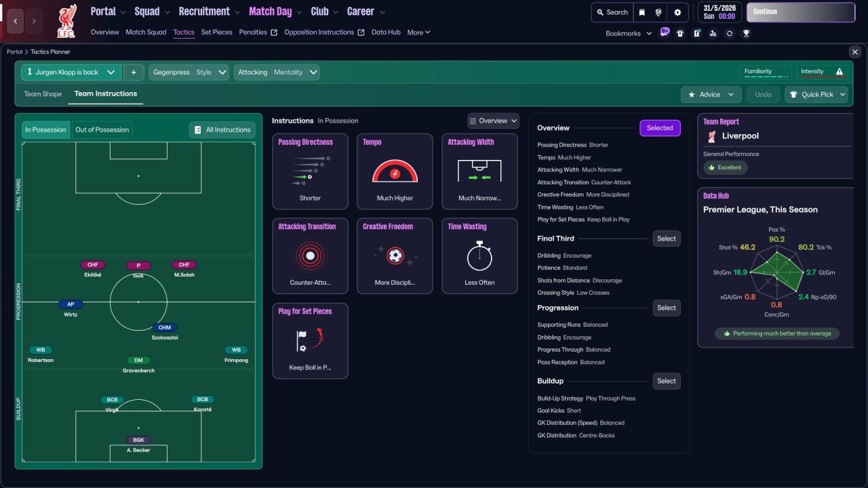Click the tactics board icon next to the shirt
This screenshot has width=868, height=488.
(696, 33)
